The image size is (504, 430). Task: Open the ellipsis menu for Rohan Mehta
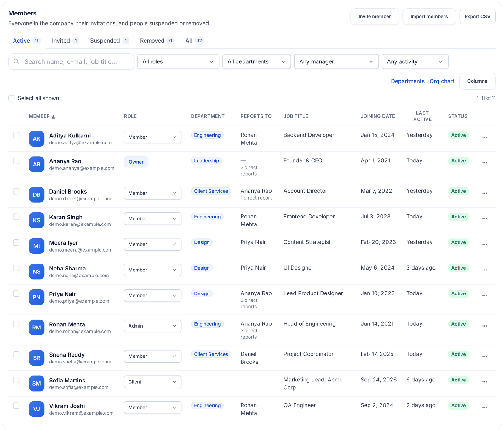484,326
